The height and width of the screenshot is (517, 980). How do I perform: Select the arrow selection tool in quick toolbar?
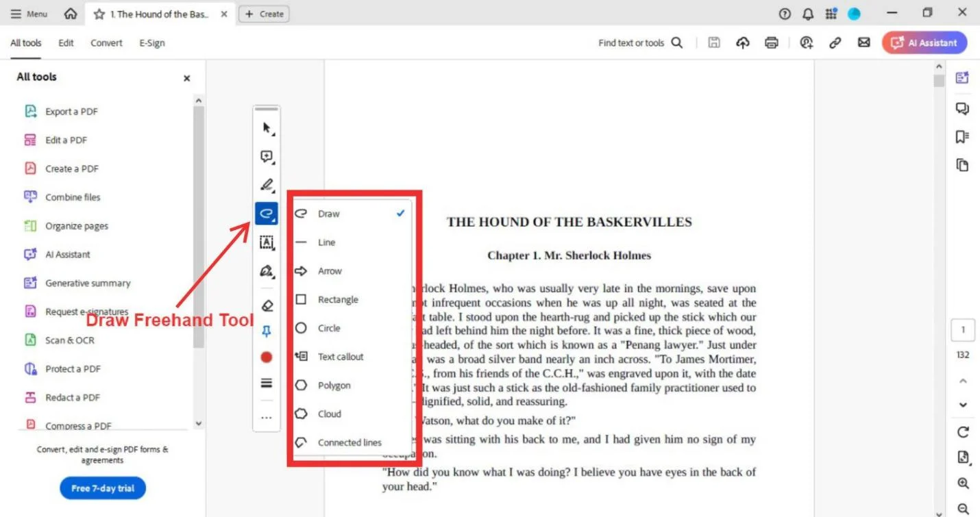click(x=267, y=128)
